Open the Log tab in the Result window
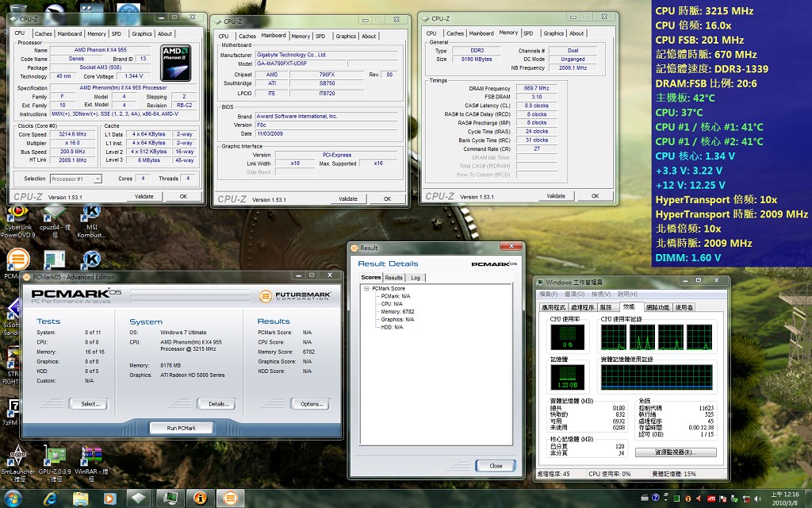Screen dimensions: 812x508 [416, 278]
